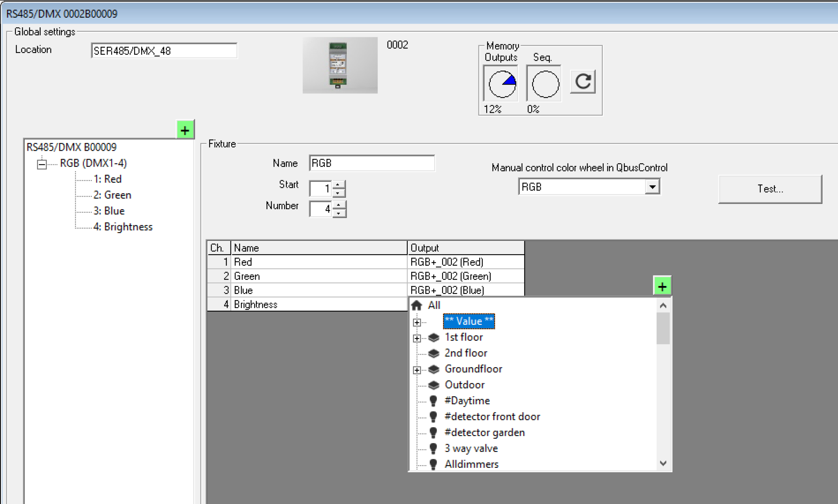Image resolution: width=838 pixels, height=504 pixels.
Task: Decrease the Start value with down arrow
Action: click(x=338, y=193)
